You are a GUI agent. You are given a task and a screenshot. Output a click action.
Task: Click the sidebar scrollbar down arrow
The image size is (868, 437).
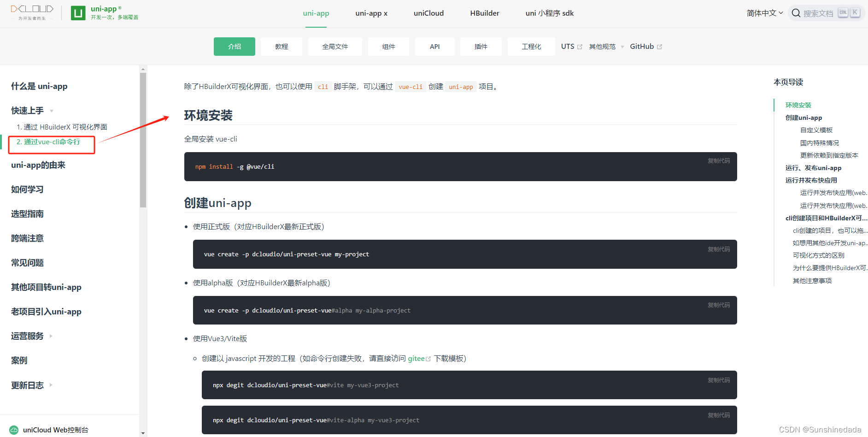143,433
